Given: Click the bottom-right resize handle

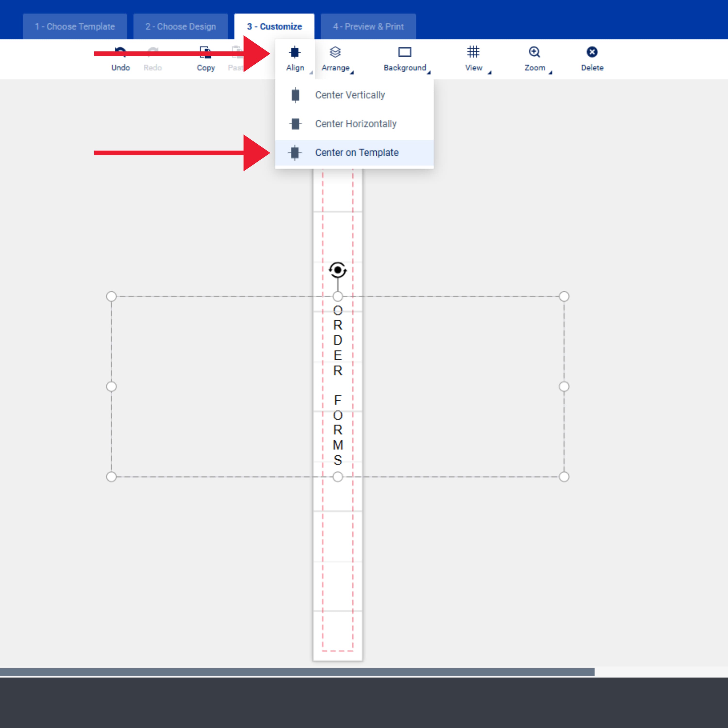Looking at the screenshot, I should (564, 477).
